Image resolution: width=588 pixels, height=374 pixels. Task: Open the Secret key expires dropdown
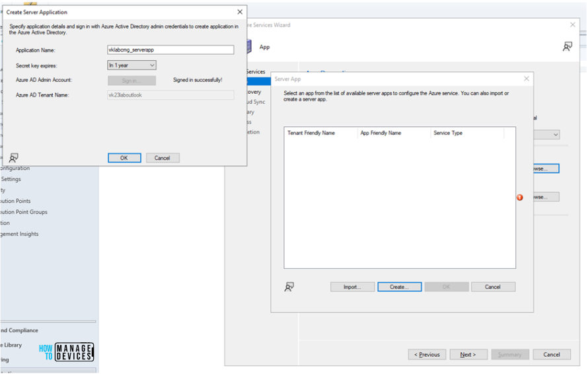[131, 65]
